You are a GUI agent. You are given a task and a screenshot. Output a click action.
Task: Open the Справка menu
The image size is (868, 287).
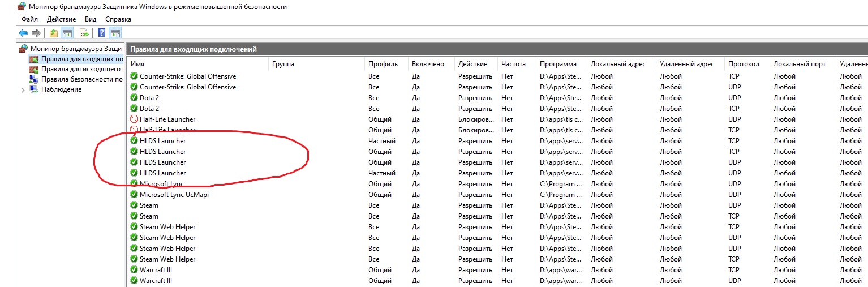(118, 19)
